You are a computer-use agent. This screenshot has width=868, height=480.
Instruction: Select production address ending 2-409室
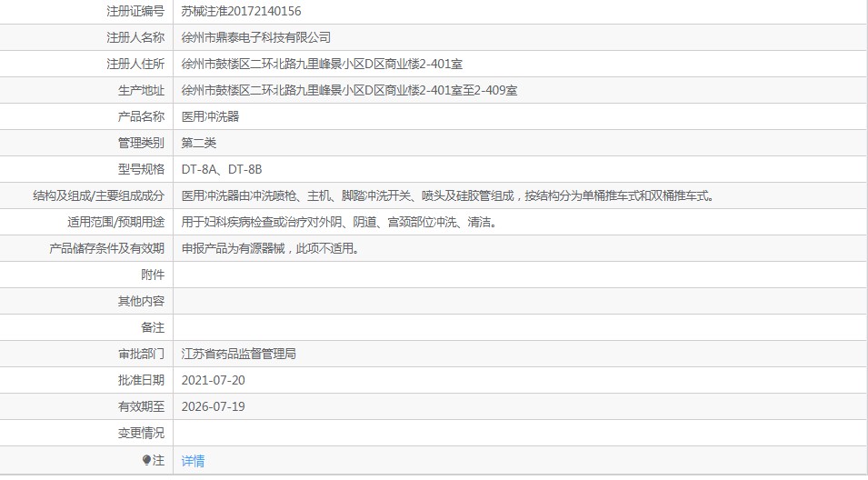[x=349, y=90]
